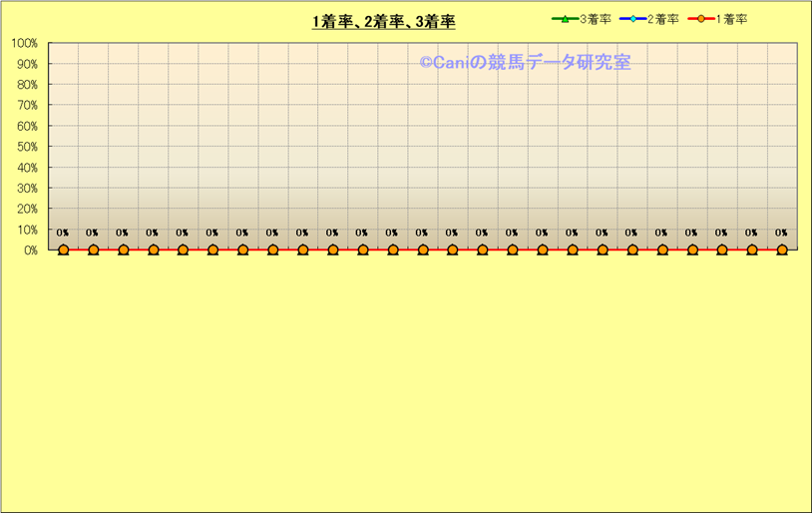
Task: Select the 90% vertical axis label
Action: (x=27, y=64)
